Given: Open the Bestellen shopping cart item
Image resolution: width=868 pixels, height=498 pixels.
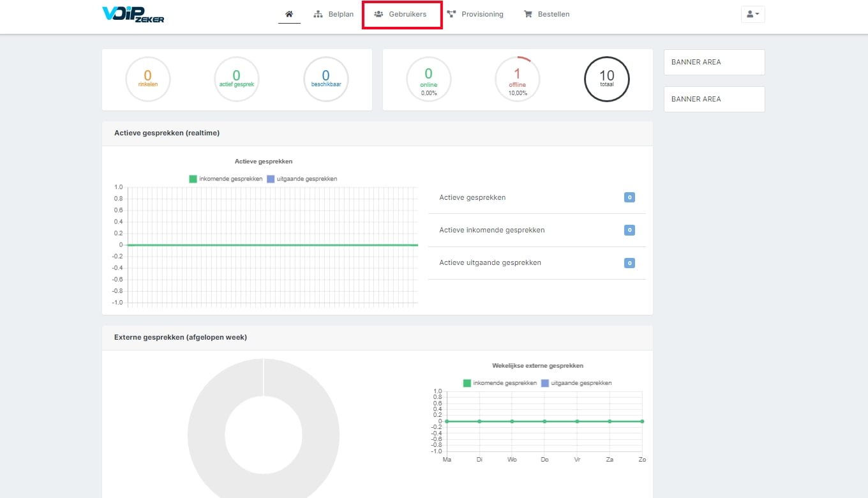Looking at the screenshot, I should 547,14.
